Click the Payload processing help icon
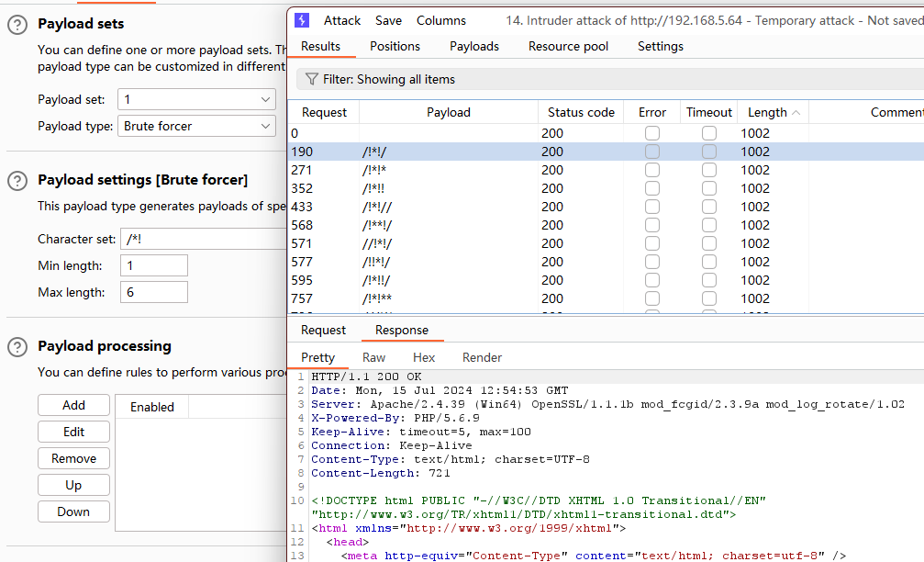This screenshot has height=562, width=924. click(17, 347)
